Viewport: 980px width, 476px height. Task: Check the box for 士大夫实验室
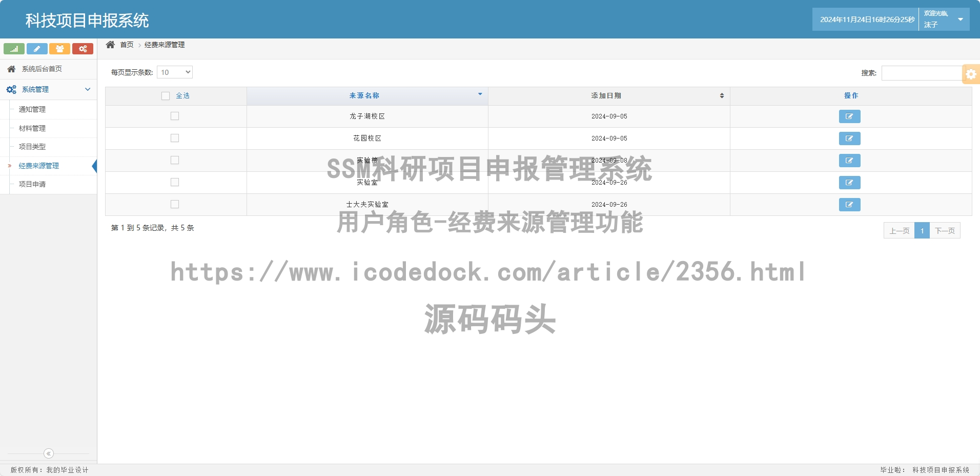click(x=175, y=204)
